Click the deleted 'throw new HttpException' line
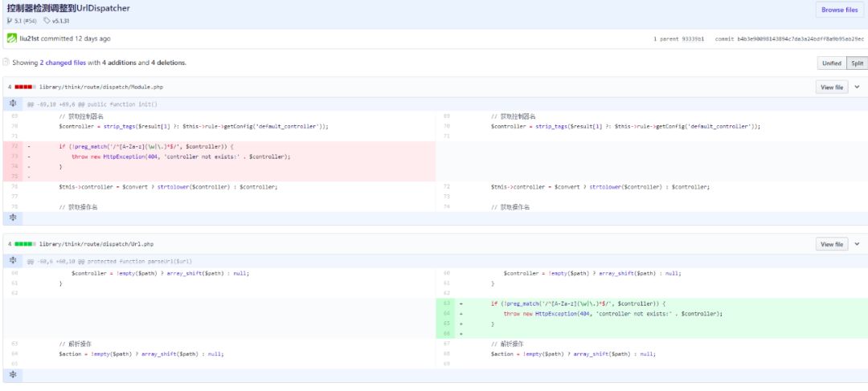Viewport: 868px width, 391px height. [181, 157]
